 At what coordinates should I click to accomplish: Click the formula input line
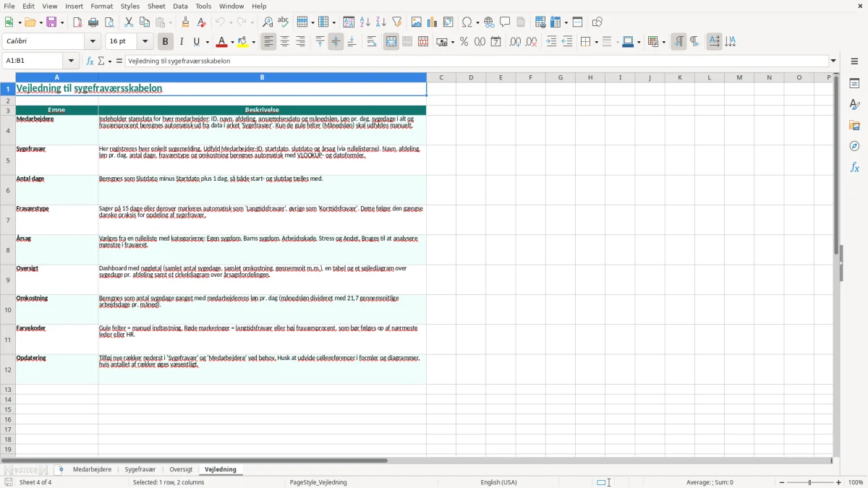pos(477,61)
